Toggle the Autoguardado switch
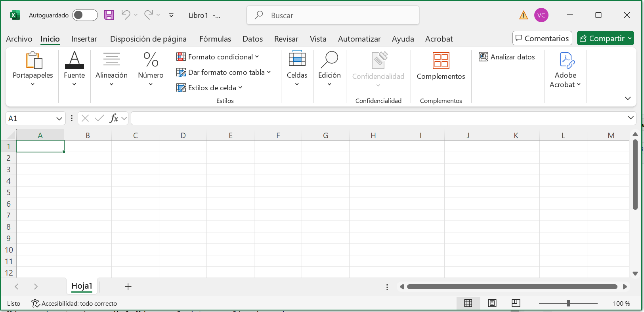Image resolution: width=644 pixels, height=312 pixels. tap(84, 15)
